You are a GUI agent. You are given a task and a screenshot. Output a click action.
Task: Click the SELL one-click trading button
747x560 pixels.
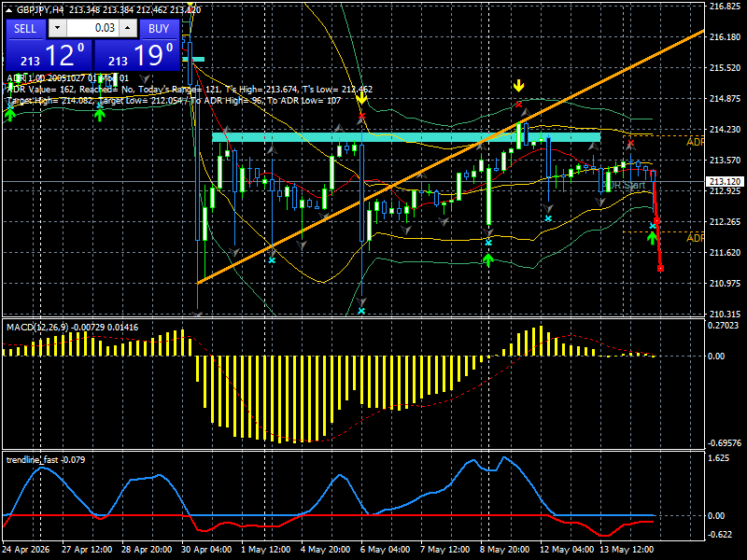click(25, 29)
